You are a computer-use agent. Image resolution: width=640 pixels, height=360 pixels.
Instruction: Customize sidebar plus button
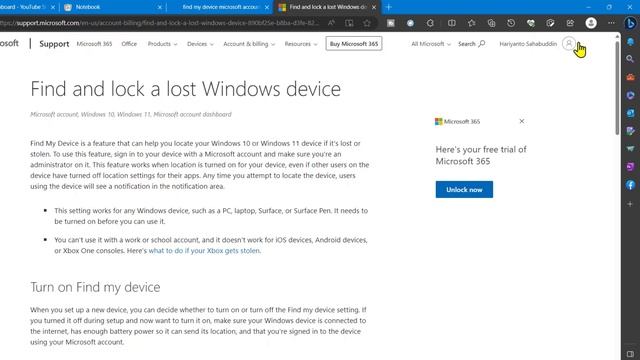pyautogui.click(x=630, y=204)
